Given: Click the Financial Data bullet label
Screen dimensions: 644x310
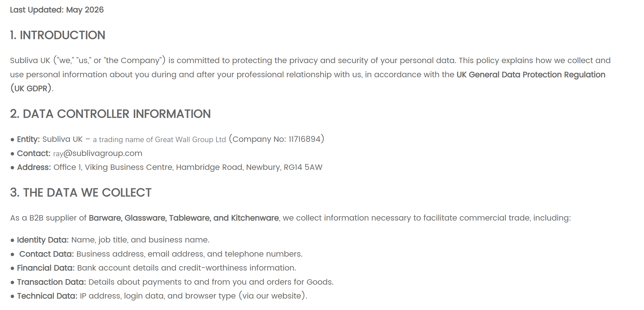Looking at the screenshot, I should click(x=46, y=268).
